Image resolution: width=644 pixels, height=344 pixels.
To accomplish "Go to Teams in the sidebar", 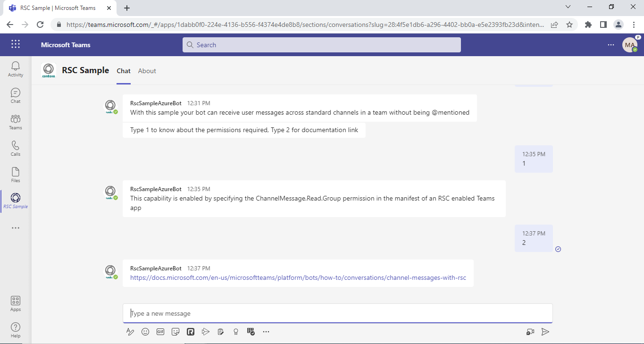I will coord(16,122).
